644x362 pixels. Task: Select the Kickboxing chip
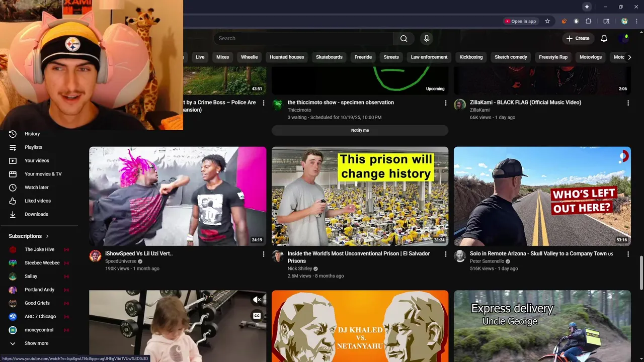pos(471,57)
